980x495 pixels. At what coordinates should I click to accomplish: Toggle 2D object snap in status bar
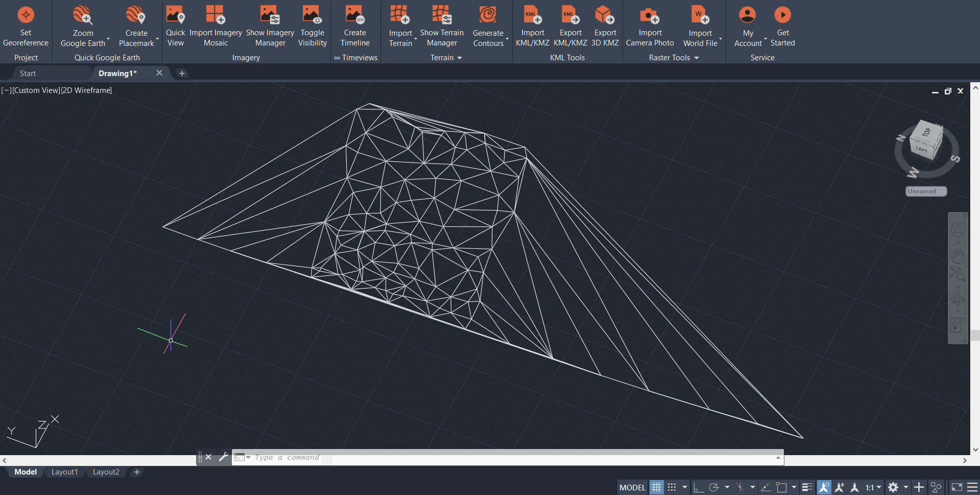pos(781,487)
